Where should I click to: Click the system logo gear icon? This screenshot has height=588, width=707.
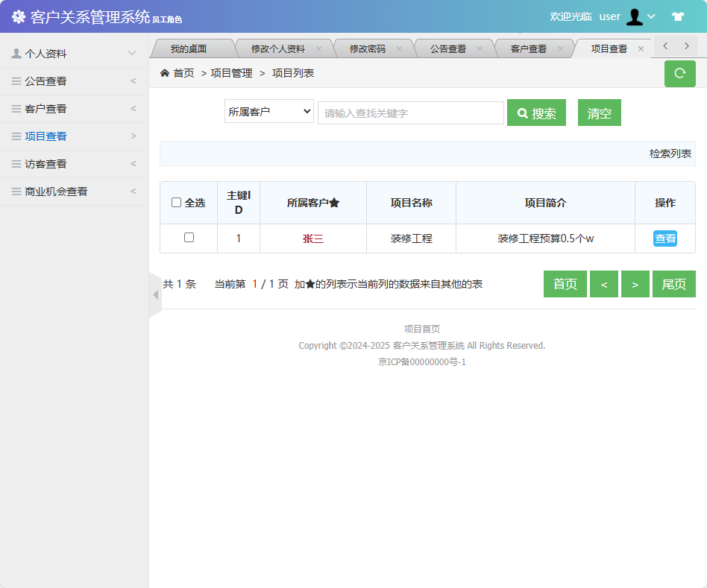(x=19, y=16)
